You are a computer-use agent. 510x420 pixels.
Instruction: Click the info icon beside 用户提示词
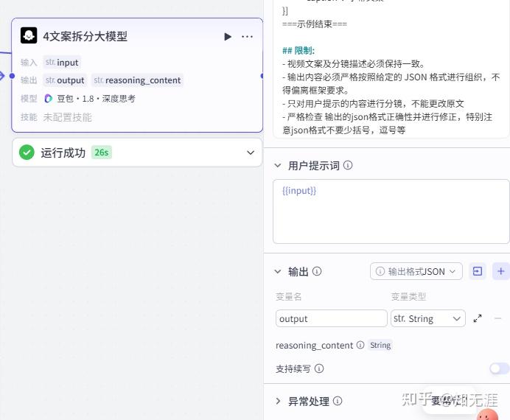click(348, 165)
